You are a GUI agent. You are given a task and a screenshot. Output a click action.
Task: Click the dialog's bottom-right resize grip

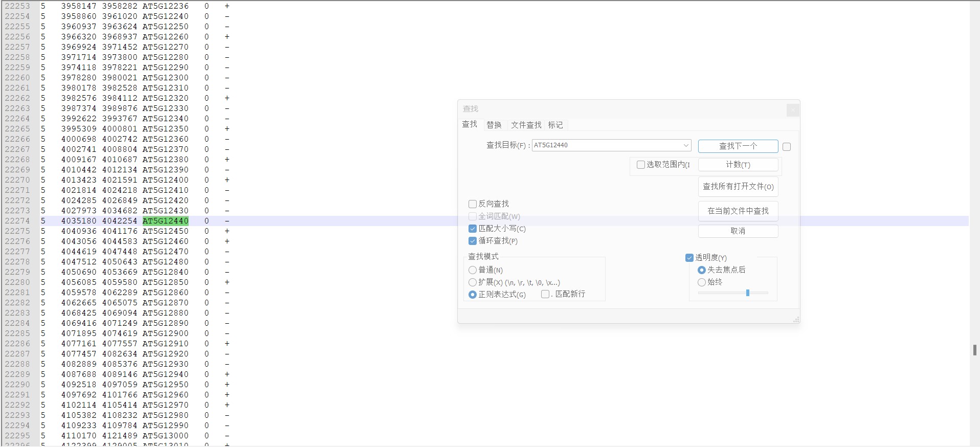[x=796, y=320]
